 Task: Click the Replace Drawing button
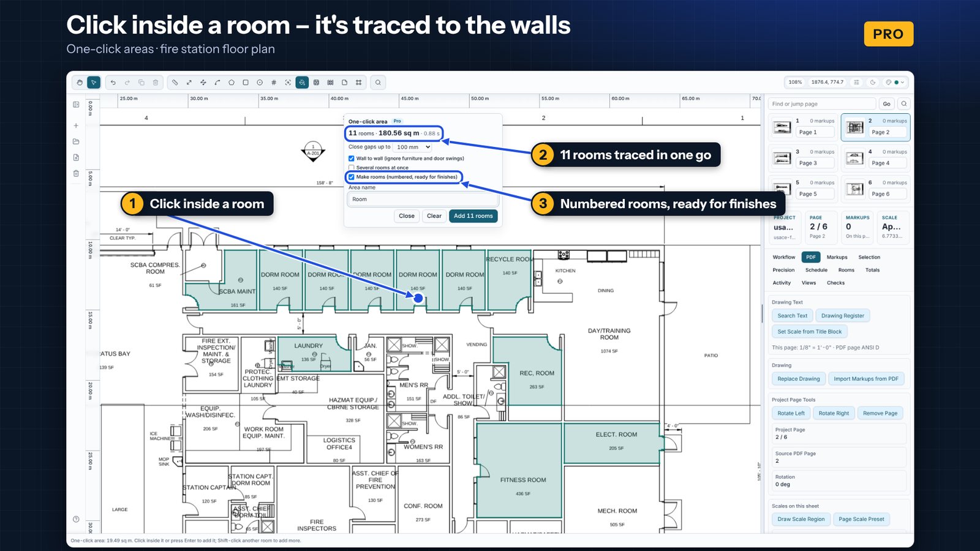[x=799, y=379]
